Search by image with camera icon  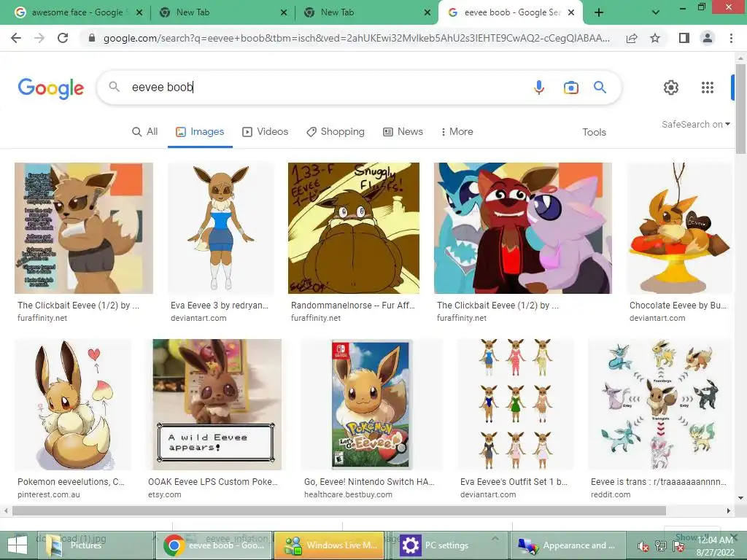[x=570, y=87]
